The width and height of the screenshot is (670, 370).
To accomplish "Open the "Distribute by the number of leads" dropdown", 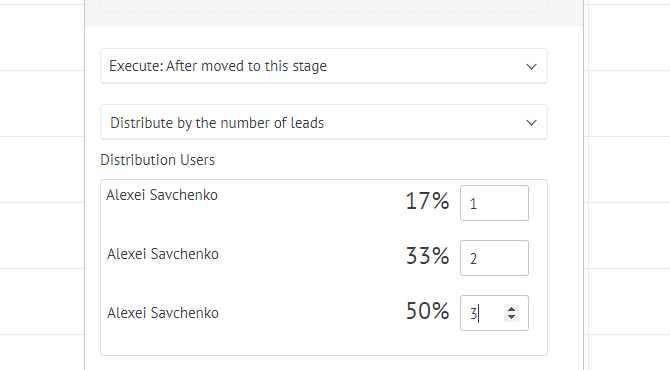I will point(323,122).
